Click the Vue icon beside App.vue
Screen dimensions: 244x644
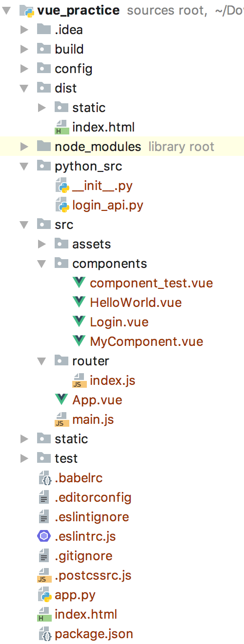tap(61, 400)
